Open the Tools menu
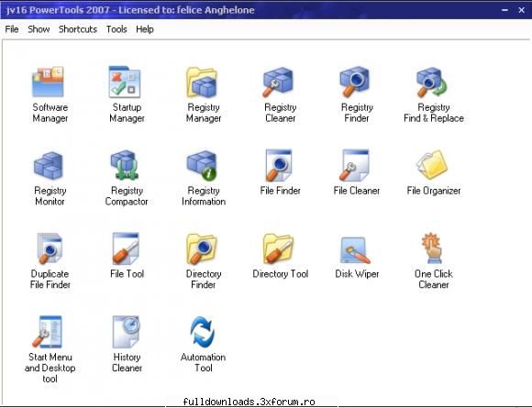This screenshot has width=532, height=408. pos(116,29)
